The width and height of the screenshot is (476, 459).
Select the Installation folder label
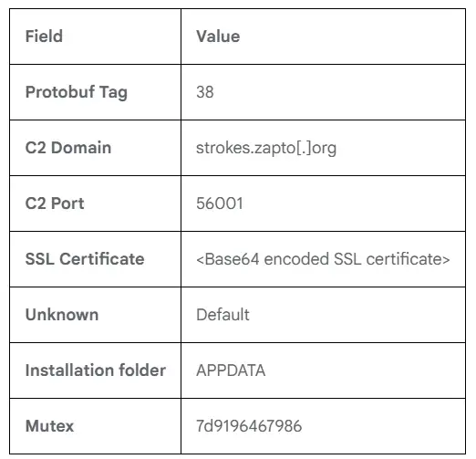[96, 370]
